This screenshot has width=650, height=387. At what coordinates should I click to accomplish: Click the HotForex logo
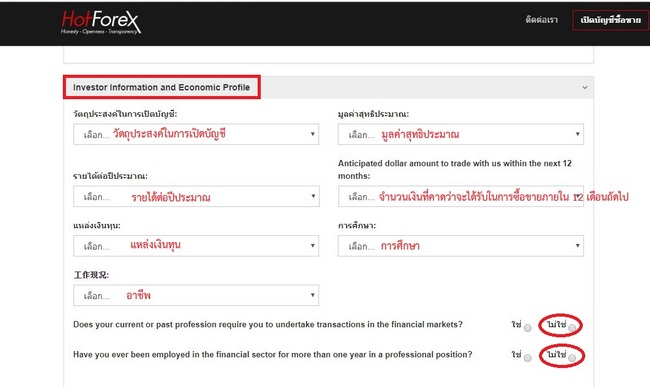(101, 22)
